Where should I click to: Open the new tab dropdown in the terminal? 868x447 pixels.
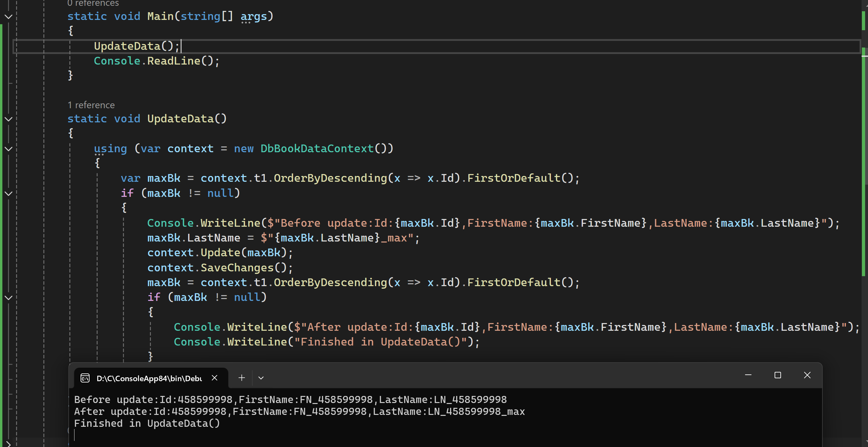(x=261, y=378)
